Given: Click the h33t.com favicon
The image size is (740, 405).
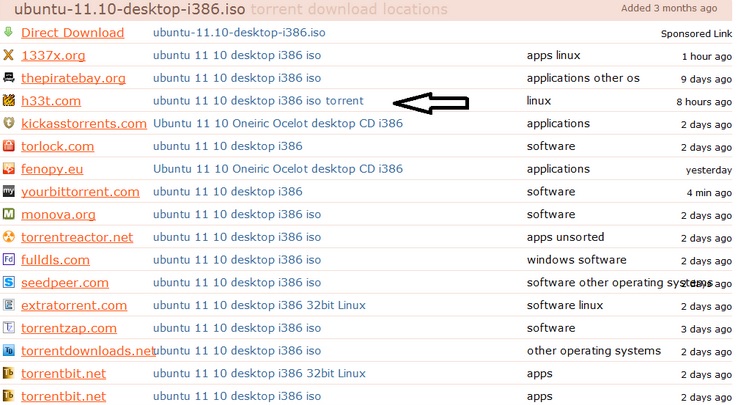Looking at the screenshot, I should coord(8,100).
